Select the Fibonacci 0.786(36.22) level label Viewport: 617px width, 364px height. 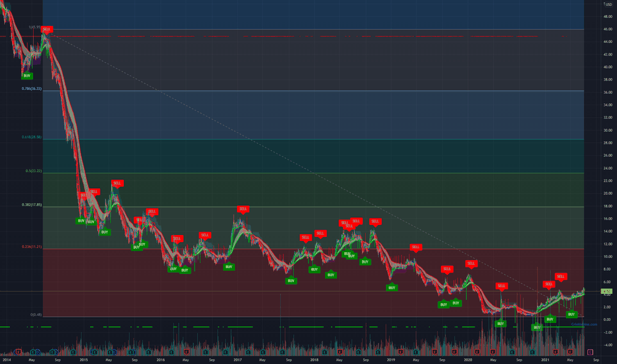pos(32,89)
